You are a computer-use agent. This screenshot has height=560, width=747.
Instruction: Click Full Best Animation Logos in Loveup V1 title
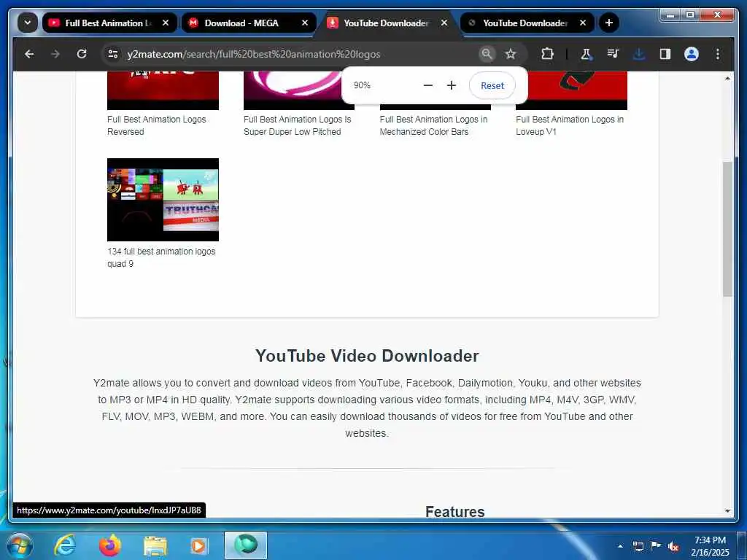click(570, 125)
